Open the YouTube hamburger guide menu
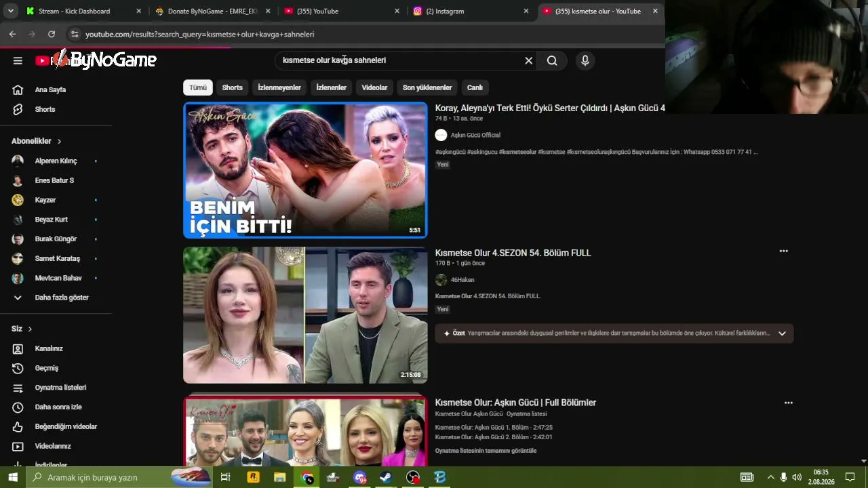The image size is (868, 488). tap(18, 60)
